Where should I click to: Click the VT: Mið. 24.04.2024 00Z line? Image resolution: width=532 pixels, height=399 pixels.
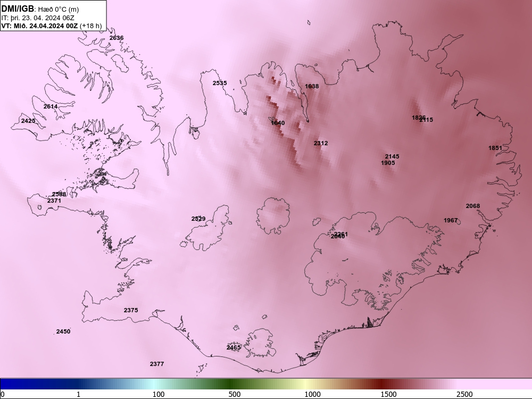(x=51, y=26)
